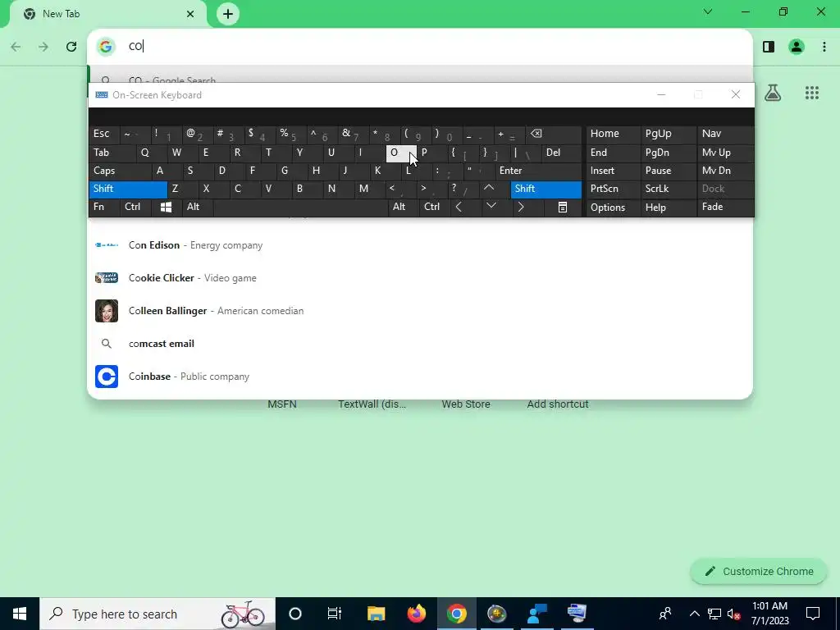Toggle the left Ctrl key on keyboard
This screenshot has width=840, height=630.
(135, 207)
